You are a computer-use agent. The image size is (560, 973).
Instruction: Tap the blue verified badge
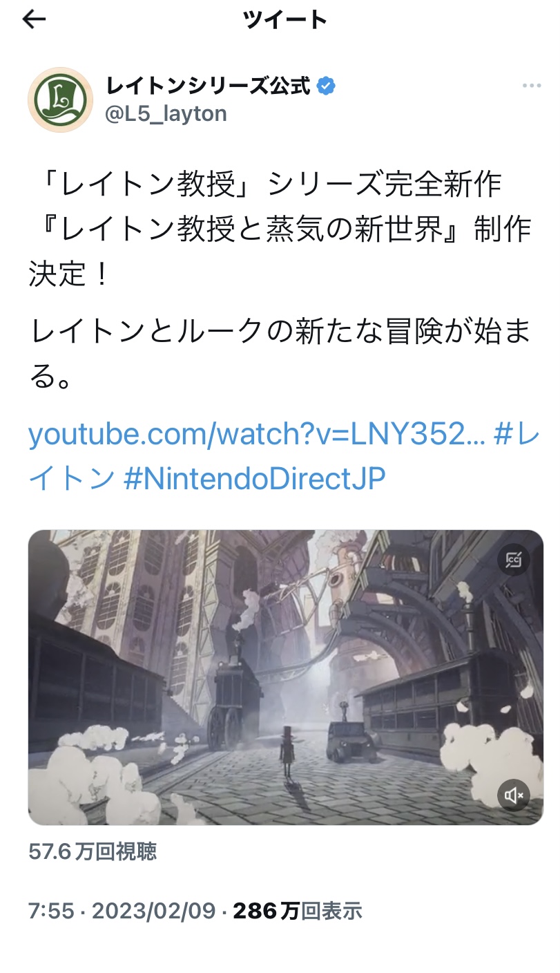pyautogui.click(x=327, y=86)
